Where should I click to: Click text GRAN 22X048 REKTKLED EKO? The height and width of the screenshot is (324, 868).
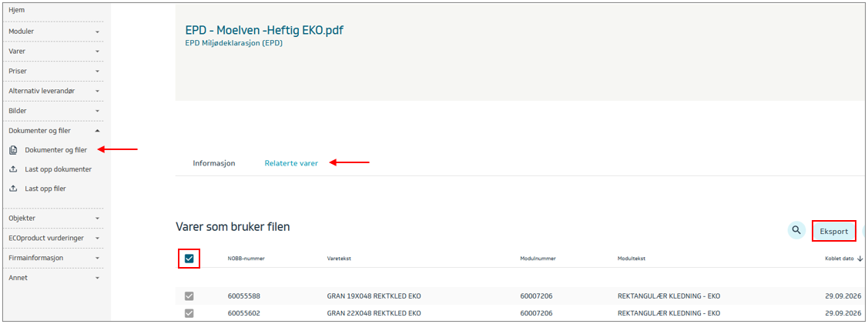(374, 313)
